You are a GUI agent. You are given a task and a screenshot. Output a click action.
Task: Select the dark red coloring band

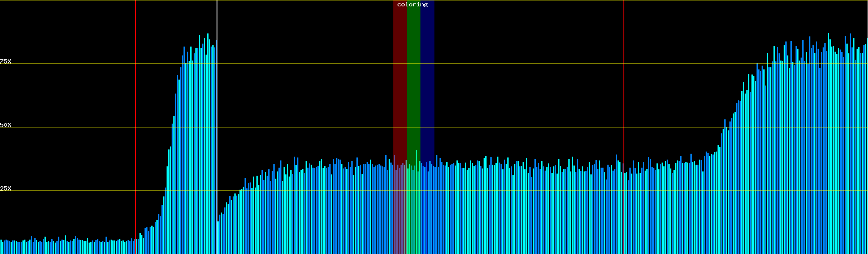click(400, 85)
